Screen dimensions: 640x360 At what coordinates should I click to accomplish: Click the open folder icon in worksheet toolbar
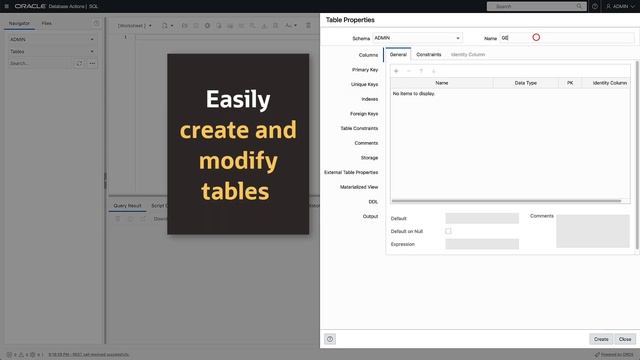(x=184, y=25)
